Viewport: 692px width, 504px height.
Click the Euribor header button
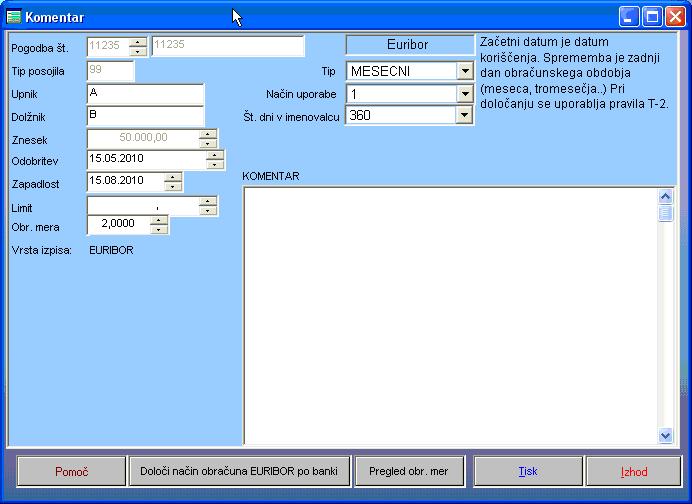tap(408, 45)
